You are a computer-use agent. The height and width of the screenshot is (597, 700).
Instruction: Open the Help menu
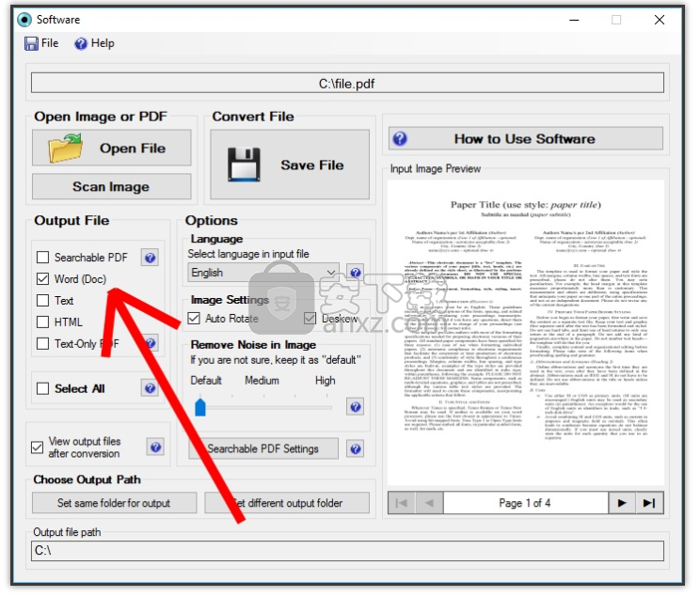coord(94,43)
